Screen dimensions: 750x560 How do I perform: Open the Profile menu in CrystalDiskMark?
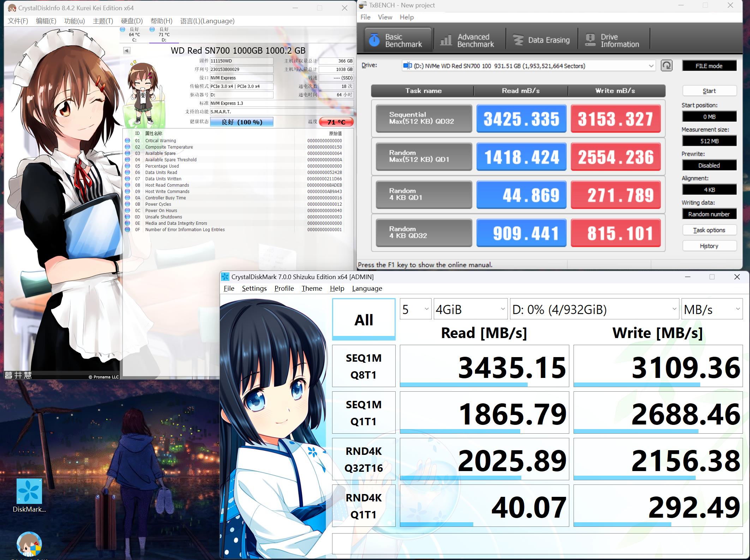pos(284,288)
